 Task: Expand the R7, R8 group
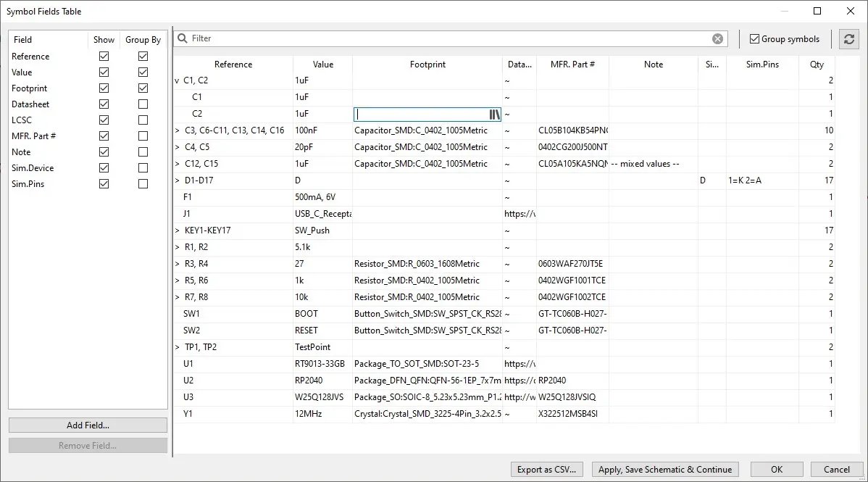177,297
